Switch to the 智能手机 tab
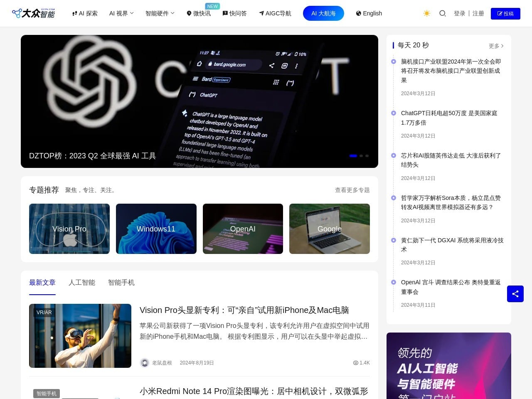532x399 pixels. 121,283
